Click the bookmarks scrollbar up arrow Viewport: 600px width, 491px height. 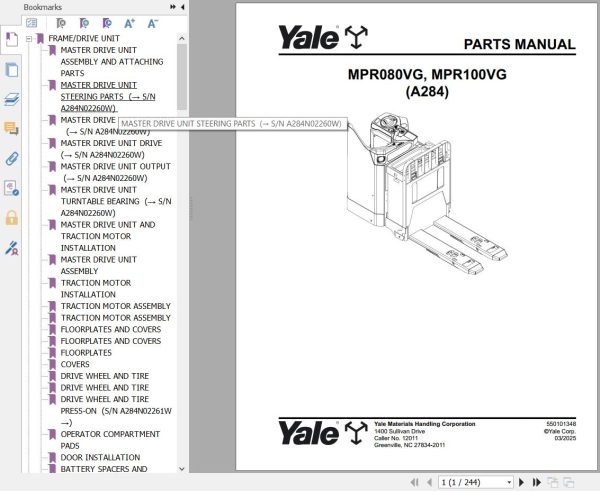pyautogui.click(x=182, y=38)
